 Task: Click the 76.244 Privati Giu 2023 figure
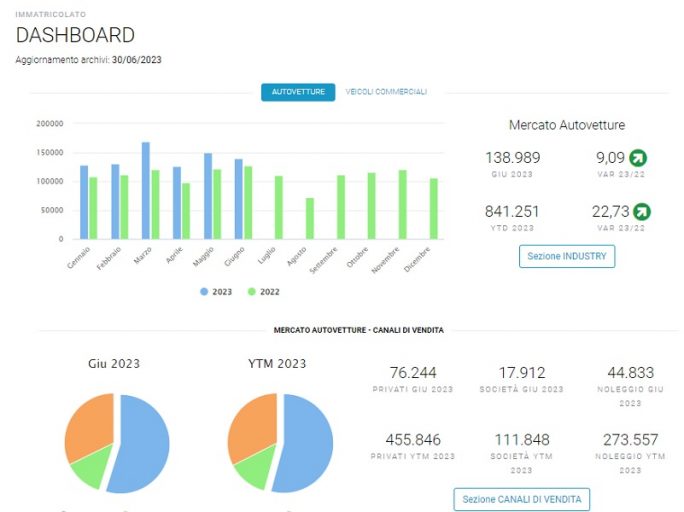(413, 372)
